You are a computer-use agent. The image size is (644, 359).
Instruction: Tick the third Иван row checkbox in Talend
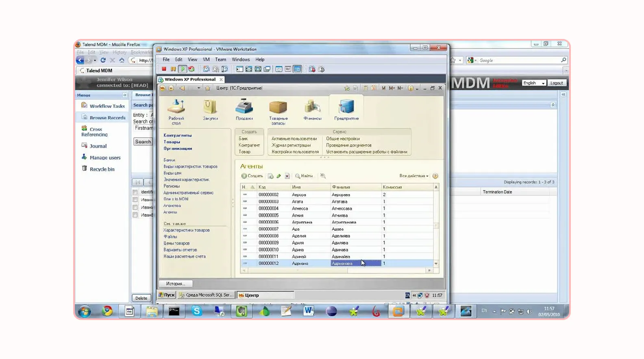point(135,215)
